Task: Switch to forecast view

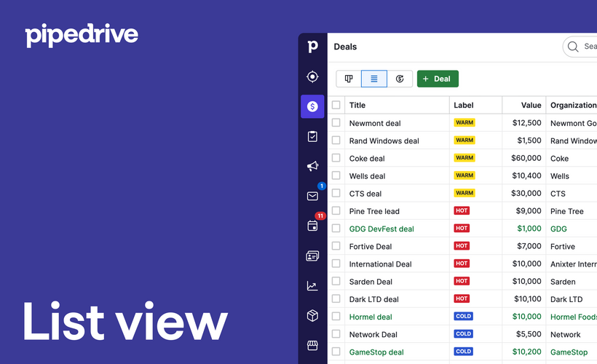Action: click(400, 79)
